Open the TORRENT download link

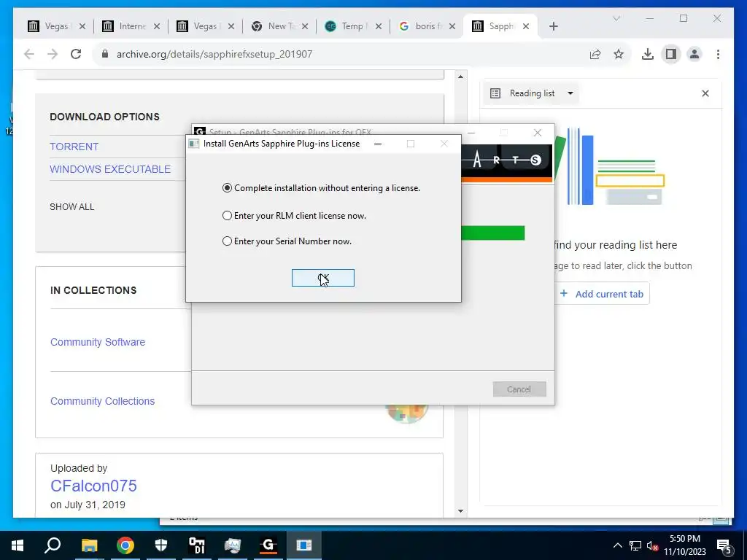coord(74,147)
